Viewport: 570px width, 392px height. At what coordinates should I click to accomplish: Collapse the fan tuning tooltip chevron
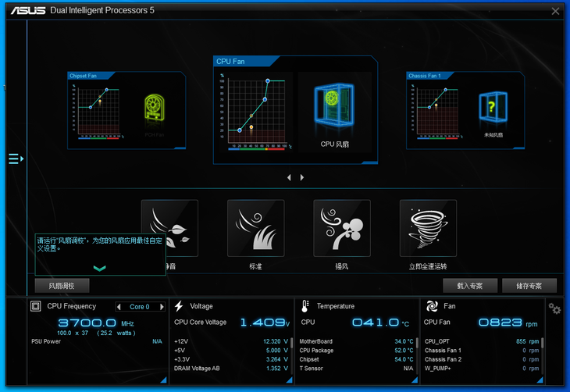pos(99,269)
